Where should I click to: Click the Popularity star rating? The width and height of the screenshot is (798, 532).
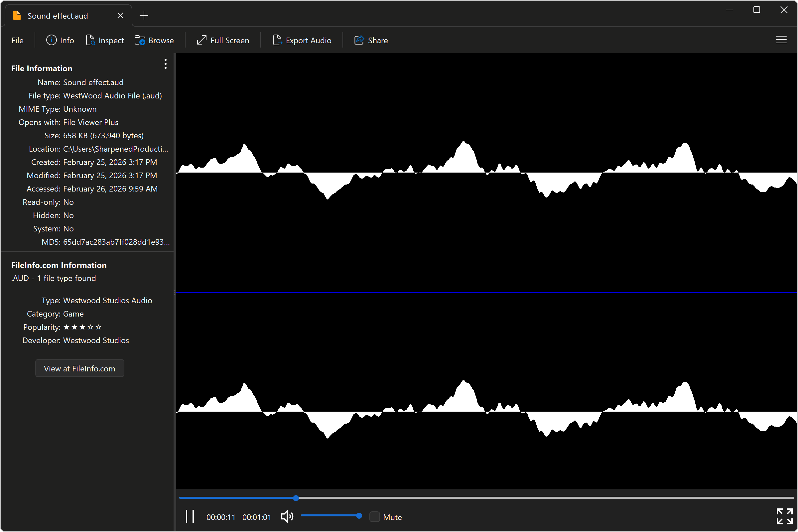coord(82,327)
